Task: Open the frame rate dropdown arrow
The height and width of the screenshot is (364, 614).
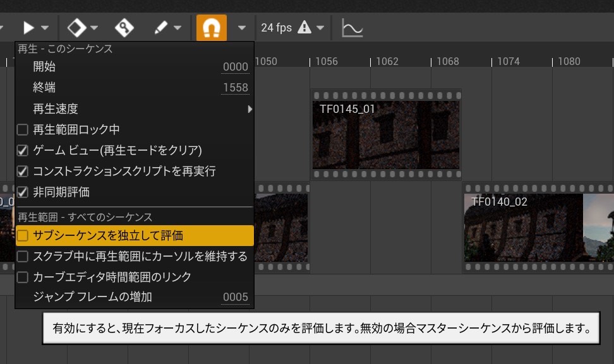Action: pyautogui.click(x=320, y=28)
